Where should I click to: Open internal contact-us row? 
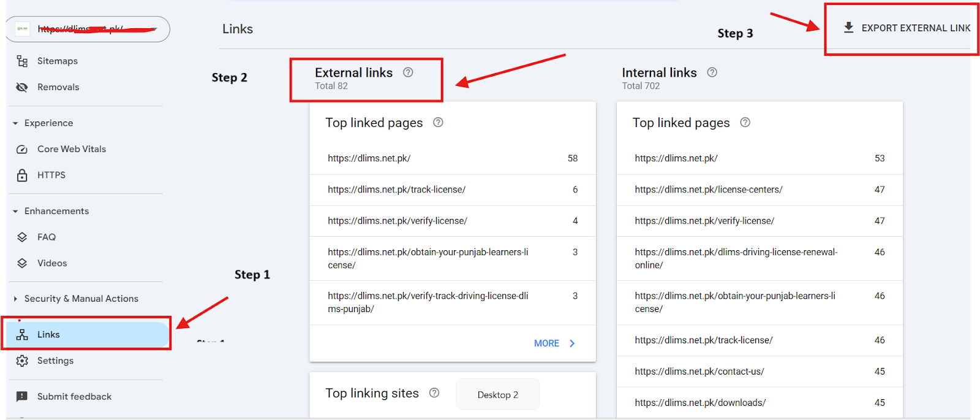759,372
